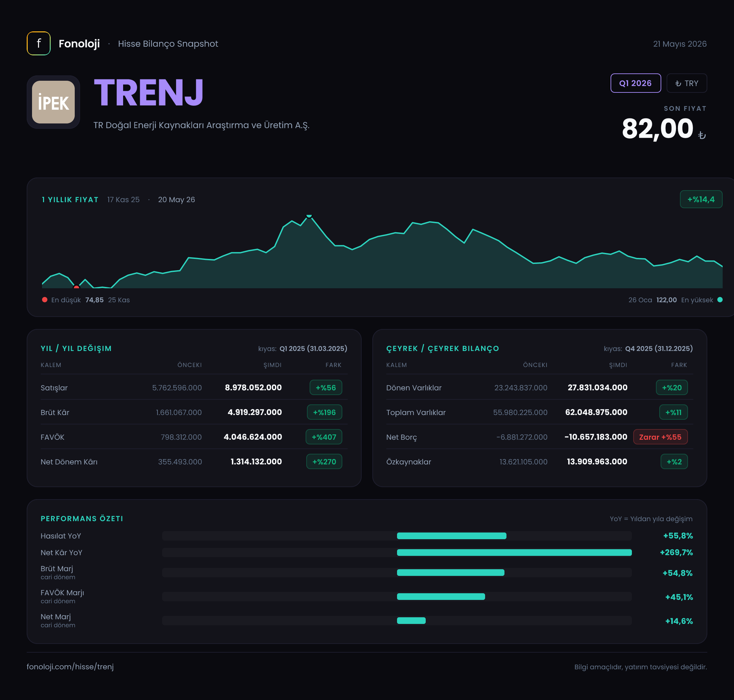Click the Hisse Bilanço Snapshot subtitle
The height and width of the screenshot is (700, 734).
coord(168,44)
